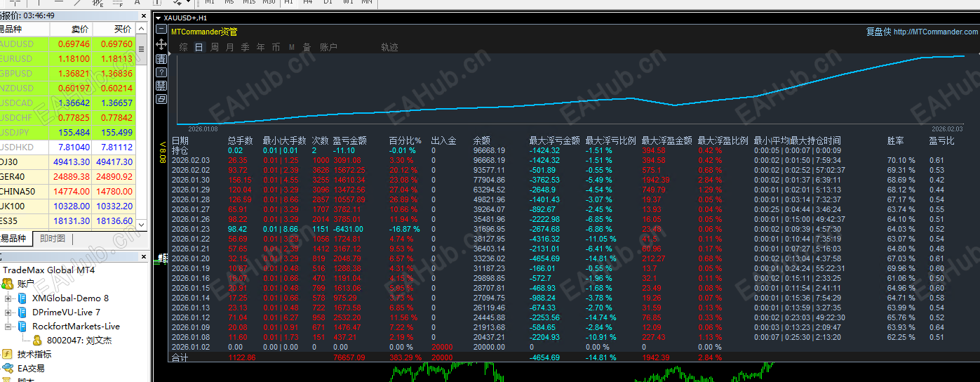This screenshot has width=980, height=382.
Task: Open the 轨迹 track tab
Action: pos(389,47)
